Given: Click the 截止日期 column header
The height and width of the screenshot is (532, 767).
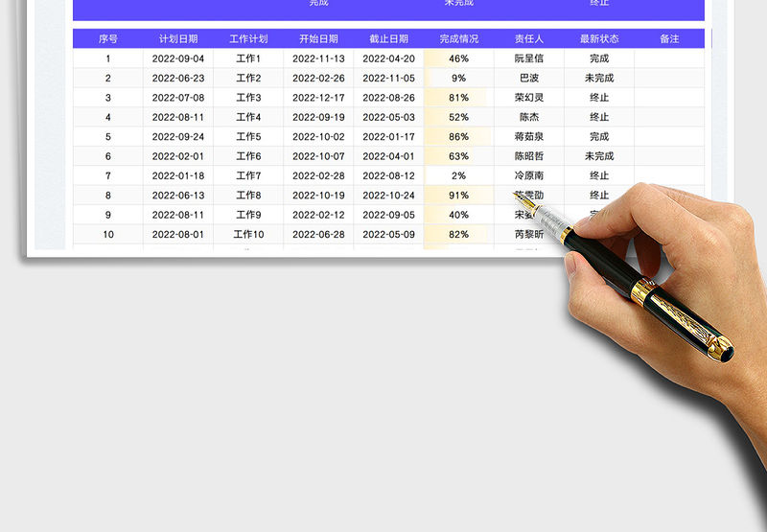Looking at the screenshot, I should click(388, 39).
